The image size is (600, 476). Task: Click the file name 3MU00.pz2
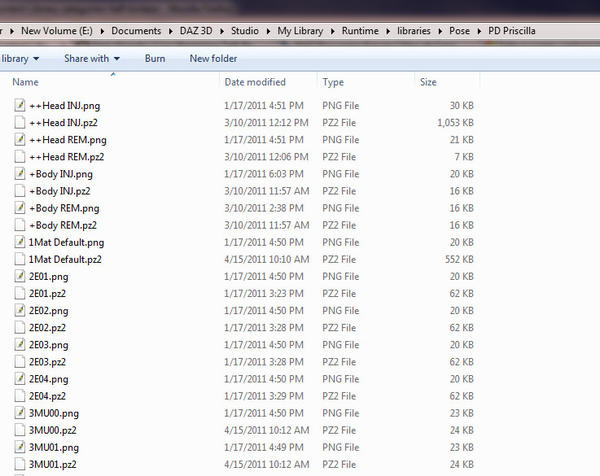52,430
